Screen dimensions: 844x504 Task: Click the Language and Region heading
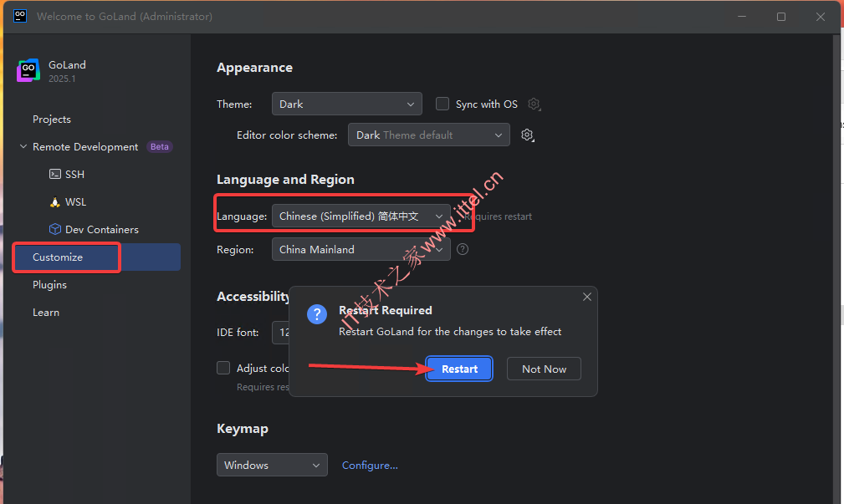coord(285,180)
